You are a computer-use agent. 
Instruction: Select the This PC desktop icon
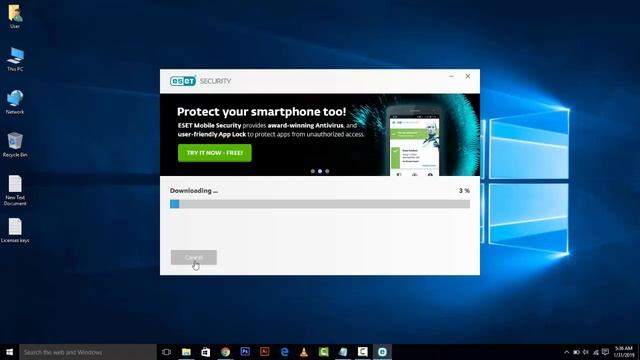pos(15,59)
